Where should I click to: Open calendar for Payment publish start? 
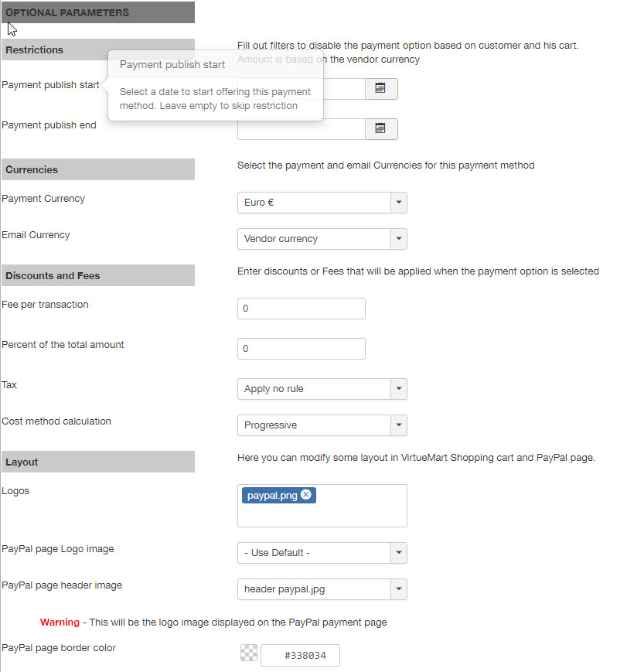pyautogui.click(x=380, y=89)
